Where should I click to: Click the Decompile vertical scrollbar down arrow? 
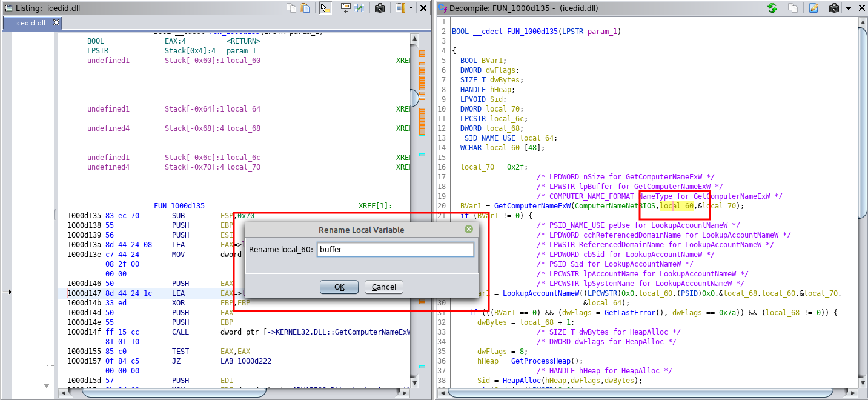[x=863, y=383]
